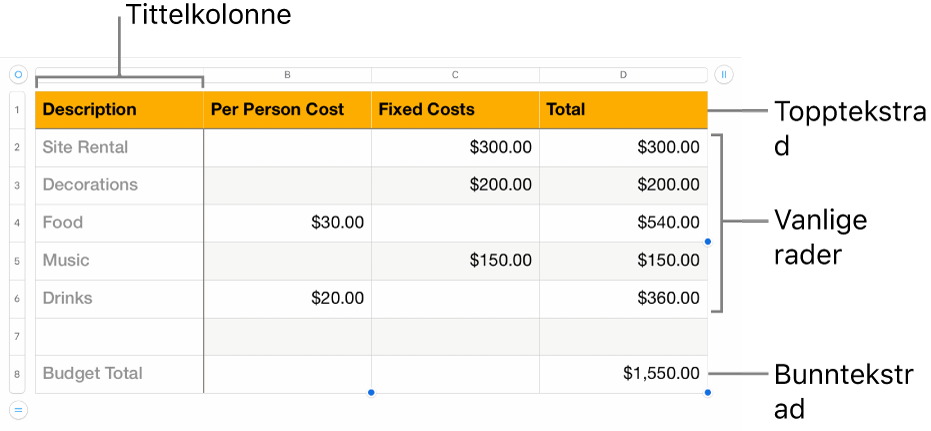Select column B header tab
Viewport: 931px width, 431px height.
(x=287, y=74)
